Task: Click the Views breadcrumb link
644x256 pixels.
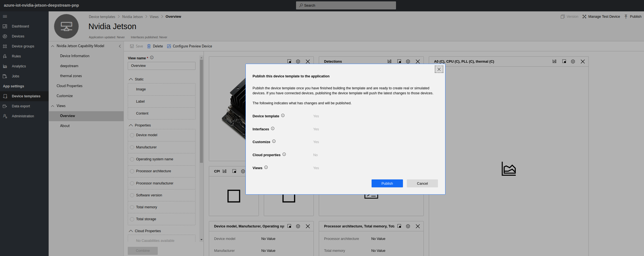Action: [154, 17]
